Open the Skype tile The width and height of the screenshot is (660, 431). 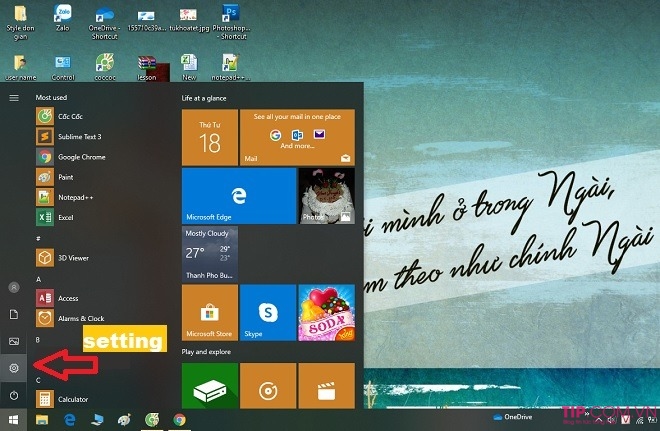pyautogui.click(x=268, y=312)
